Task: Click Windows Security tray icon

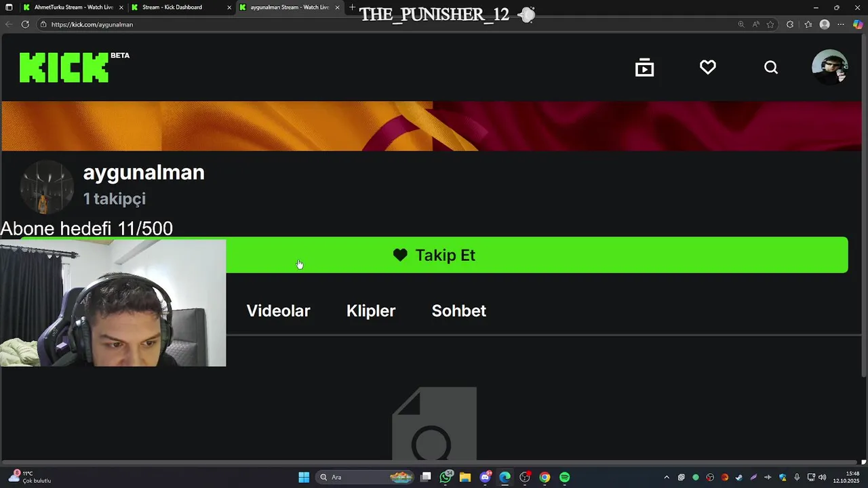Action: click(783, 477)
